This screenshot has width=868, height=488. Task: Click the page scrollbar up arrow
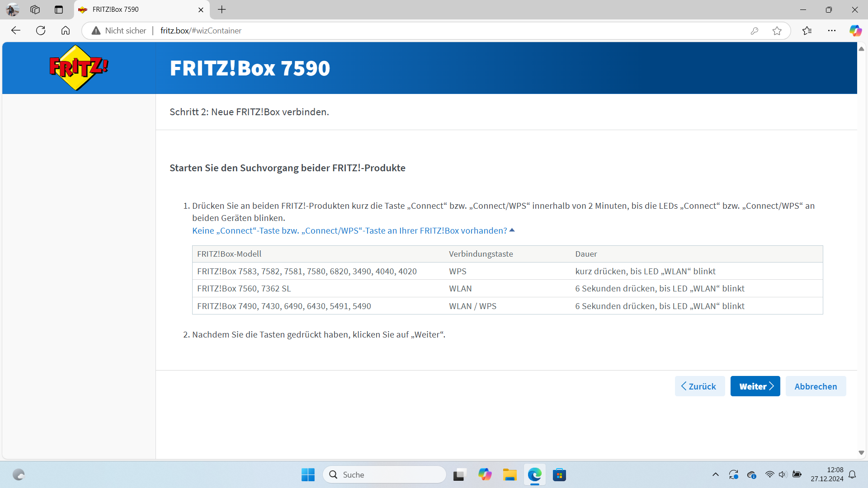[x=861, y=49]
